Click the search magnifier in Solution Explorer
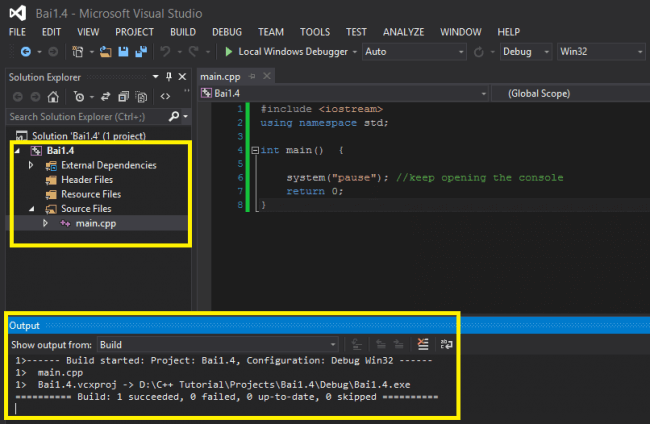Viewport: 650px width, 424px height. 174,116
